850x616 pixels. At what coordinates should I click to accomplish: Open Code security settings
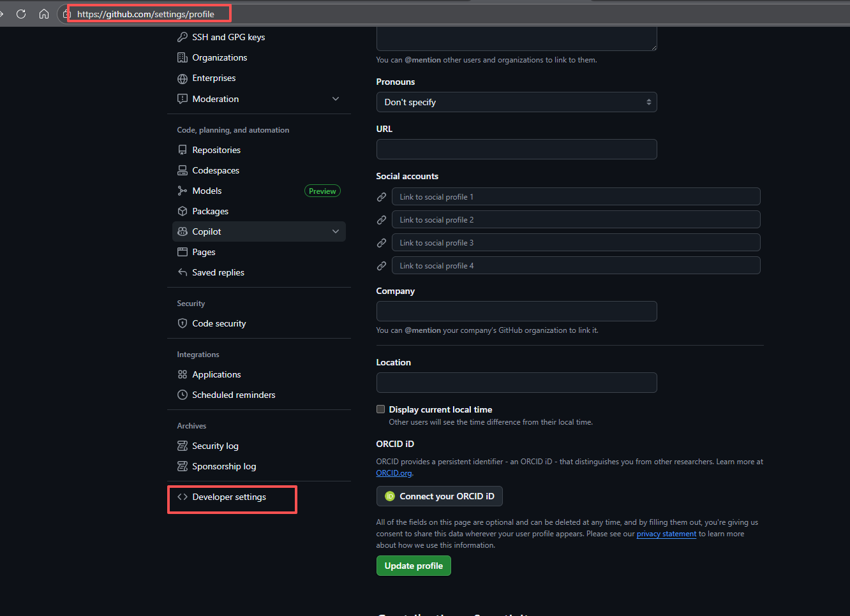coord(219,323)
